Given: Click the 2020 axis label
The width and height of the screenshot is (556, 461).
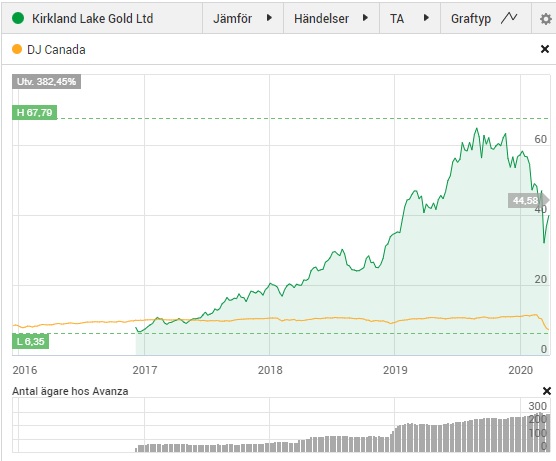Looking at the screenshot, I should pyautogui.click(x=521, y=370).
